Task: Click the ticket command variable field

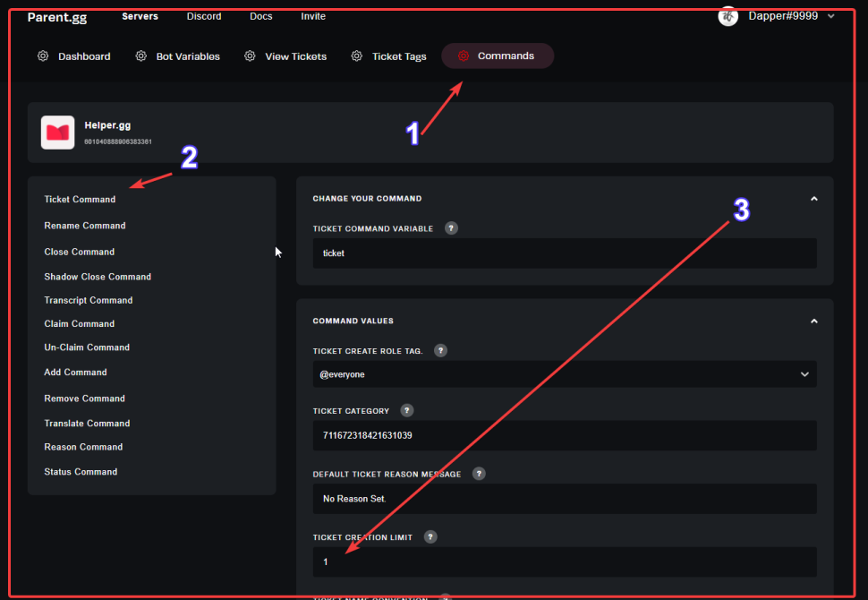Action: [565, 253]
